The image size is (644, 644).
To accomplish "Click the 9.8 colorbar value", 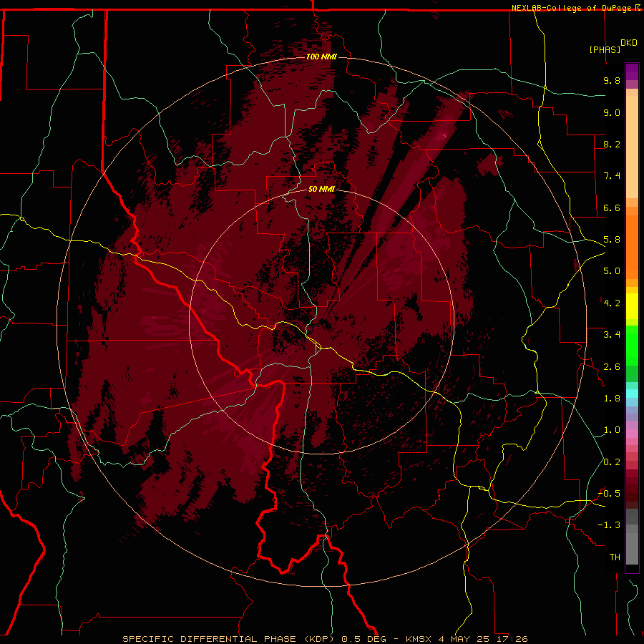I will pyautogui.click(x=612, y=80).
